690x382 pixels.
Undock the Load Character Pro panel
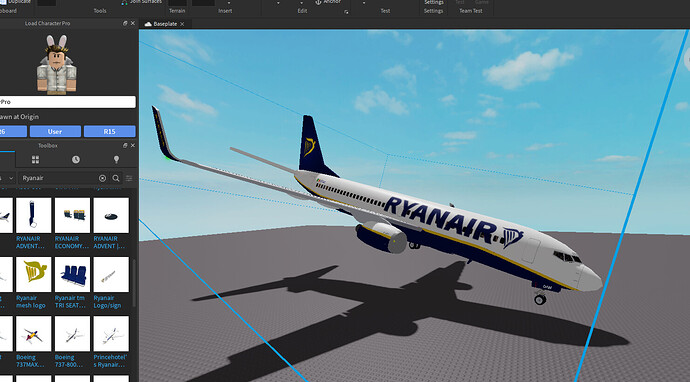coord(125,23)
